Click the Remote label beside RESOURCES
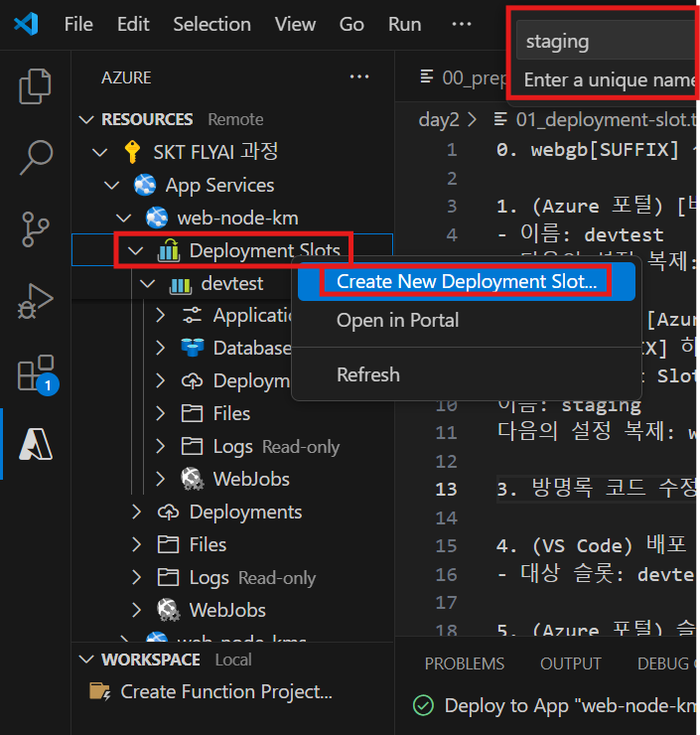Image resolution: width=700 pixels, height=735 pixels. pyautogui.click(x=235, y=119)
